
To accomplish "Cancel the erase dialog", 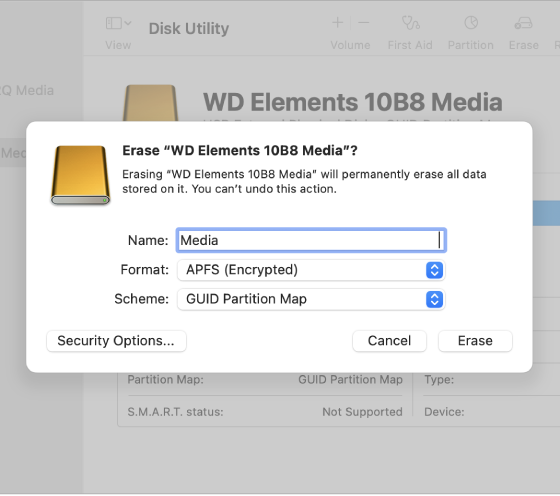I will click(x=389, y=341).
